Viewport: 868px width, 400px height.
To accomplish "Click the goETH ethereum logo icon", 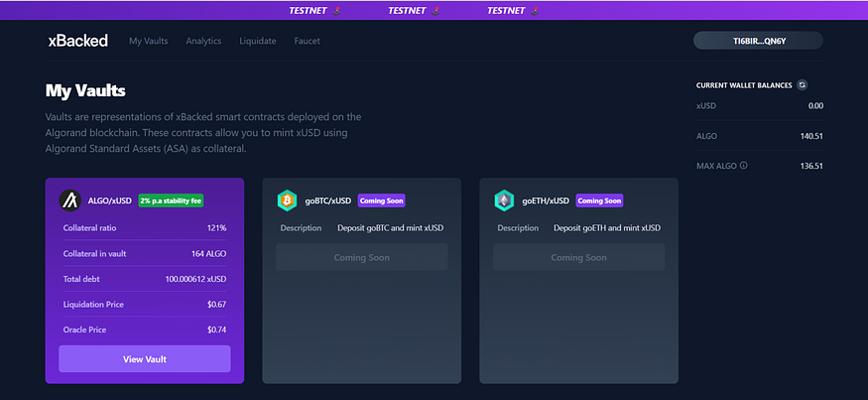I will click(x=504, y=200).
